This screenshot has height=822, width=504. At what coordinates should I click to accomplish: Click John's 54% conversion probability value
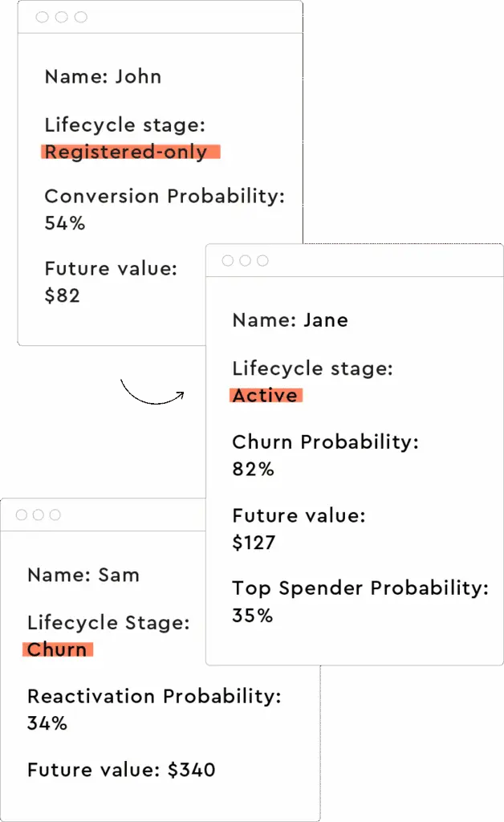pos(65,223)
